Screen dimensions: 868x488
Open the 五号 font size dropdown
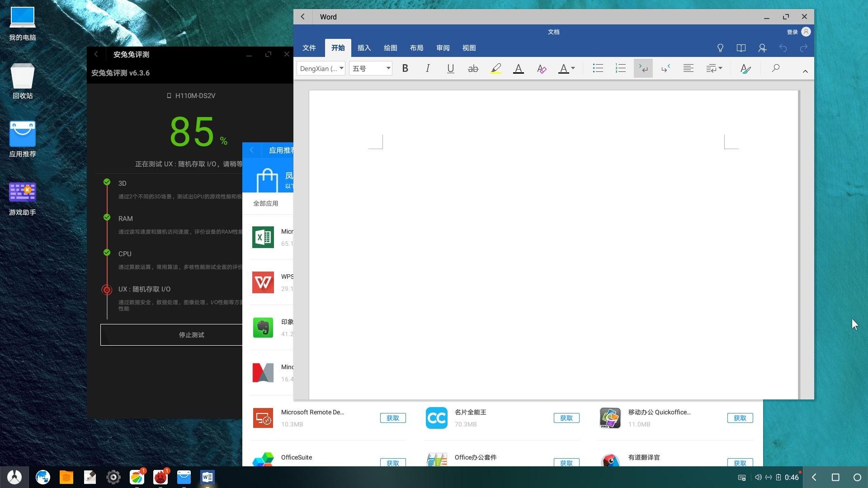point(370,68)
